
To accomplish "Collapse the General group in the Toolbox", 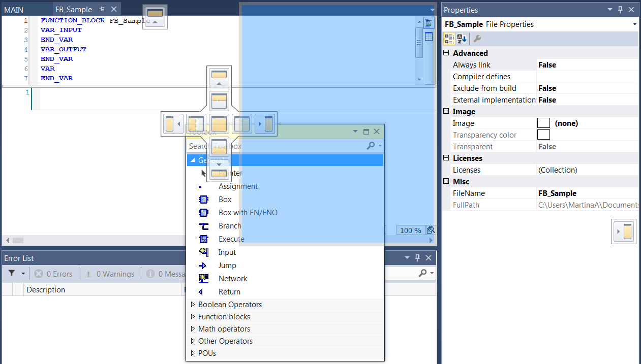I will [x=192, y=160].
